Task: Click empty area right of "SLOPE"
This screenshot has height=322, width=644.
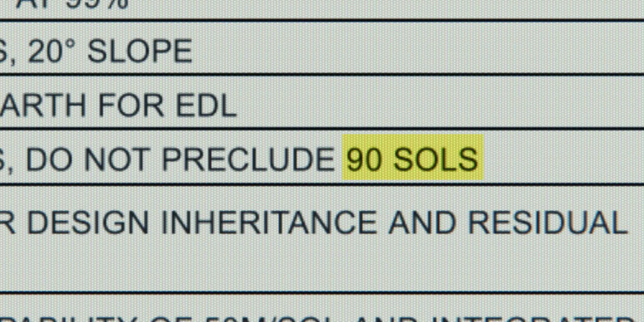Action: coord(402,51)
